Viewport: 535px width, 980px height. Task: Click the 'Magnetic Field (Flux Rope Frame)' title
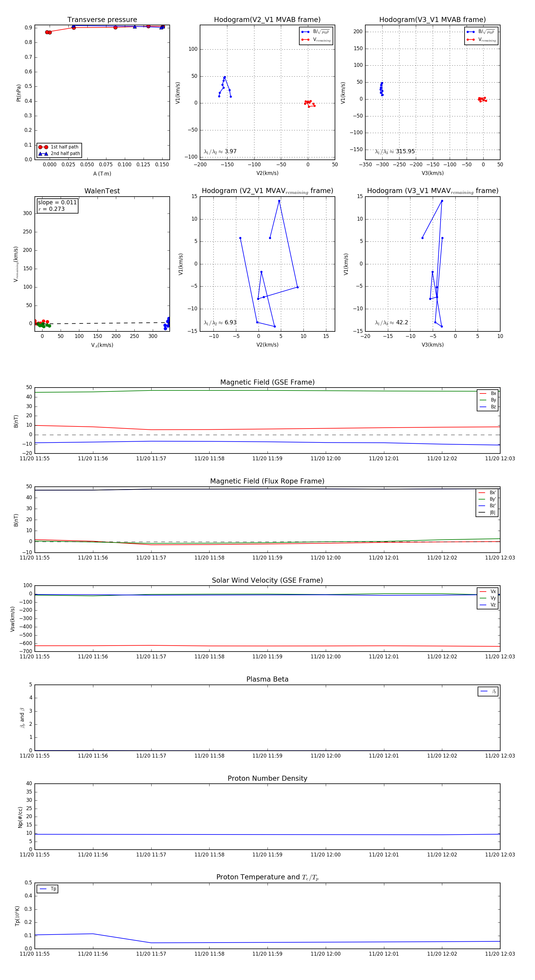tap(267, 481)
